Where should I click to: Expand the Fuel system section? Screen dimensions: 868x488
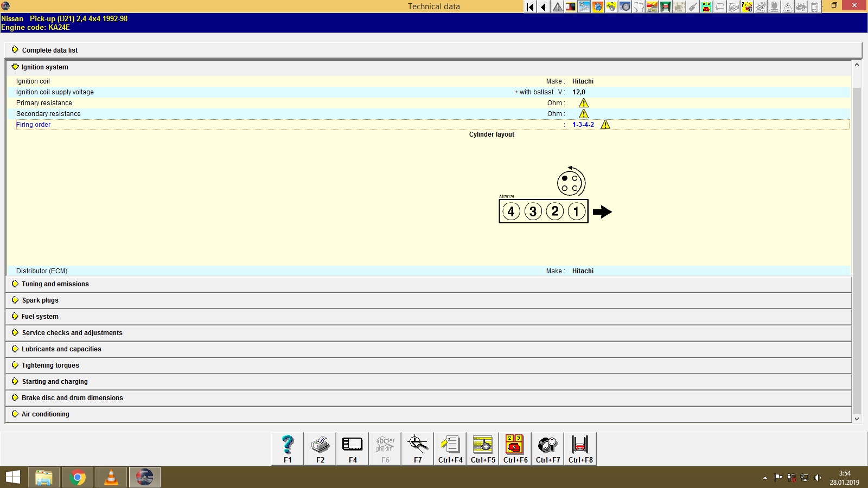pos(39,316)
